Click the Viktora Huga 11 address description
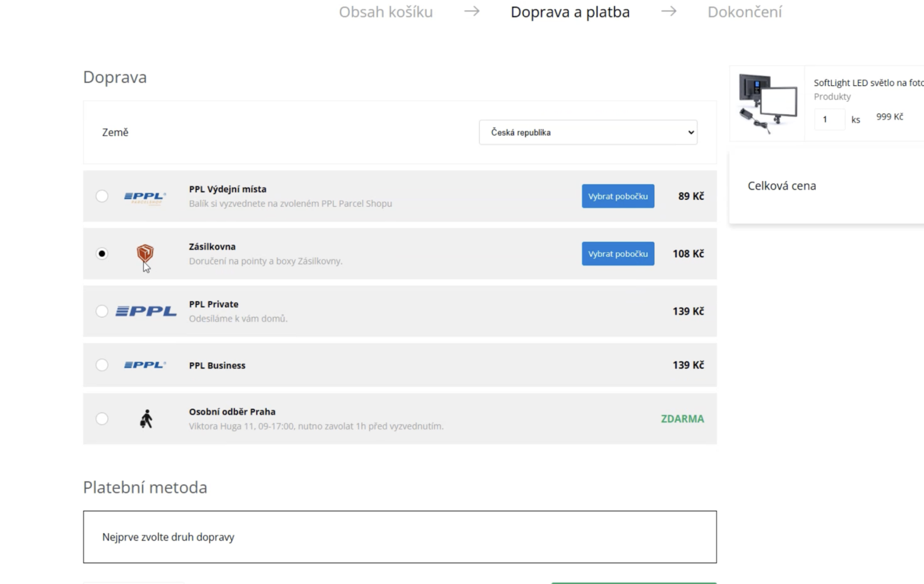Viewport: 924px width, 584px height. (x=316, y=426)
